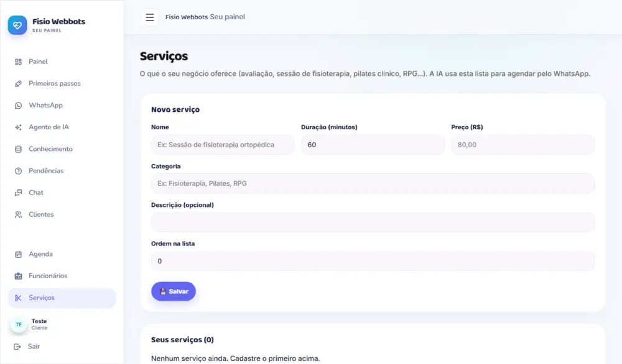Toggle the hamburger menu button
Image resolution: width=622 pixels, height=364 pixels.
coord(150,17)
